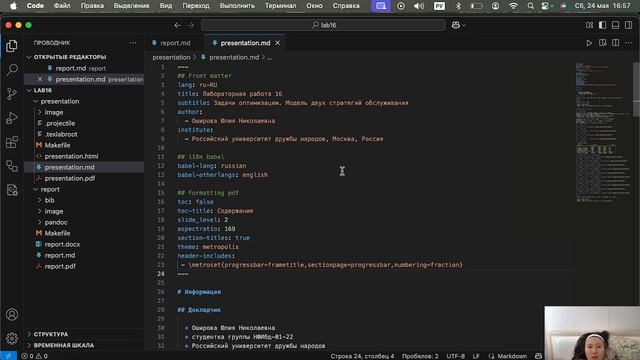Change indentation via Пробелов: 2

420,356
